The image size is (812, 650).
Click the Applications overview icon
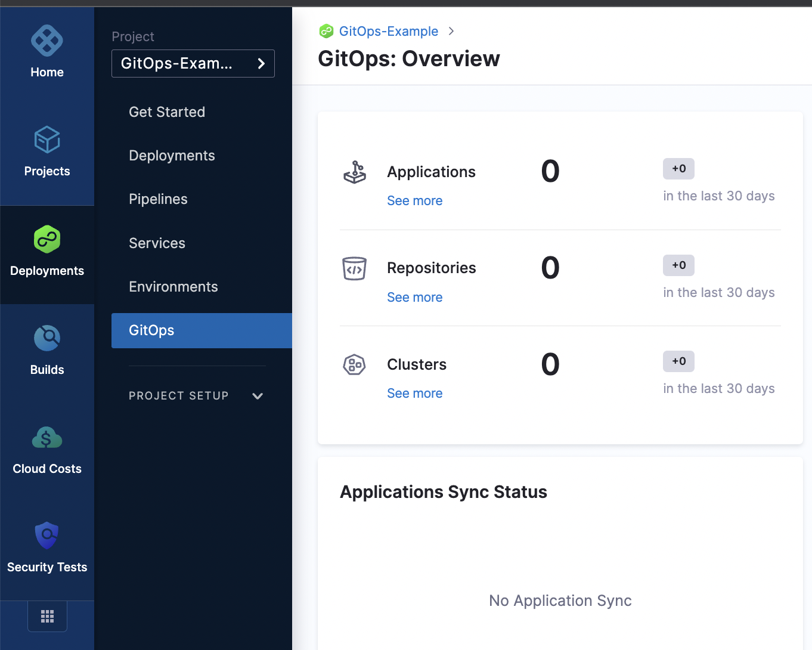(x=355, y=172)
